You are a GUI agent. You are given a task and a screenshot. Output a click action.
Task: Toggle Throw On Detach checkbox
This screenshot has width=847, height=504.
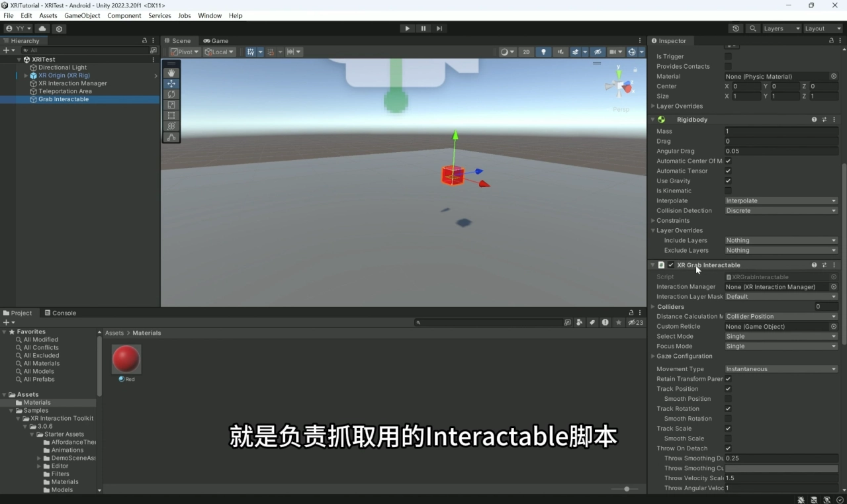728,448
